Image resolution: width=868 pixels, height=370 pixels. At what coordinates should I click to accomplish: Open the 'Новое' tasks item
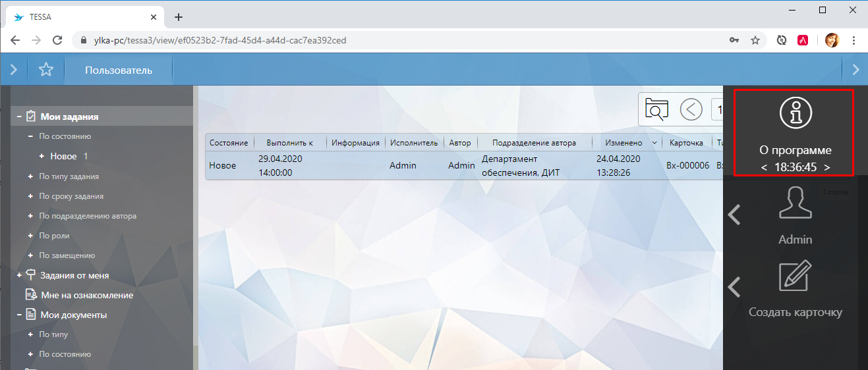[x=63, y=156]
